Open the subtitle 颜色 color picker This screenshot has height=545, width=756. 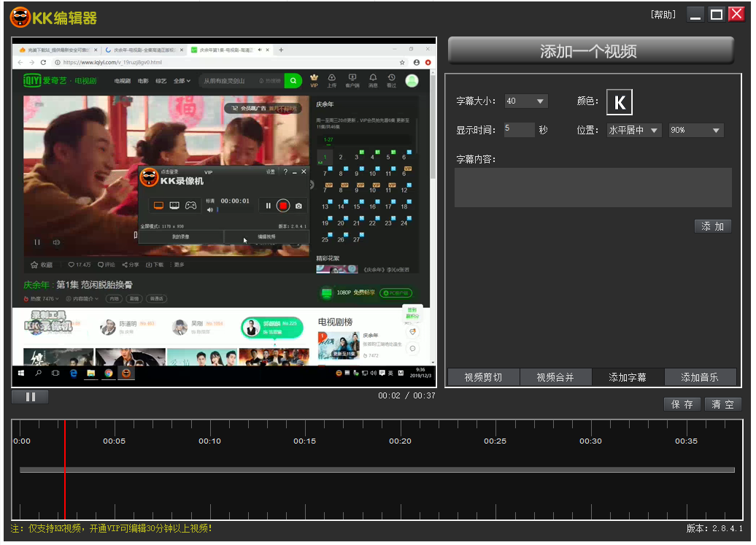620,102
